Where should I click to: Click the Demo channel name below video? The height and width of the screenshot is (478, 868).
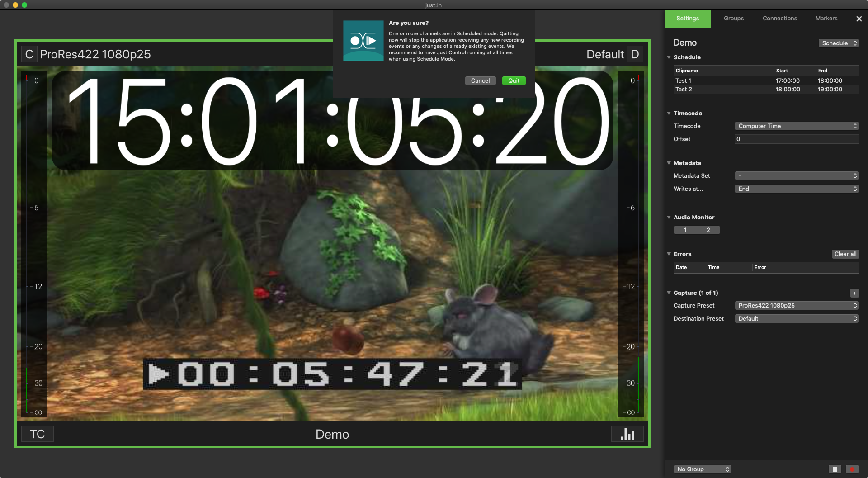point(332,434)
